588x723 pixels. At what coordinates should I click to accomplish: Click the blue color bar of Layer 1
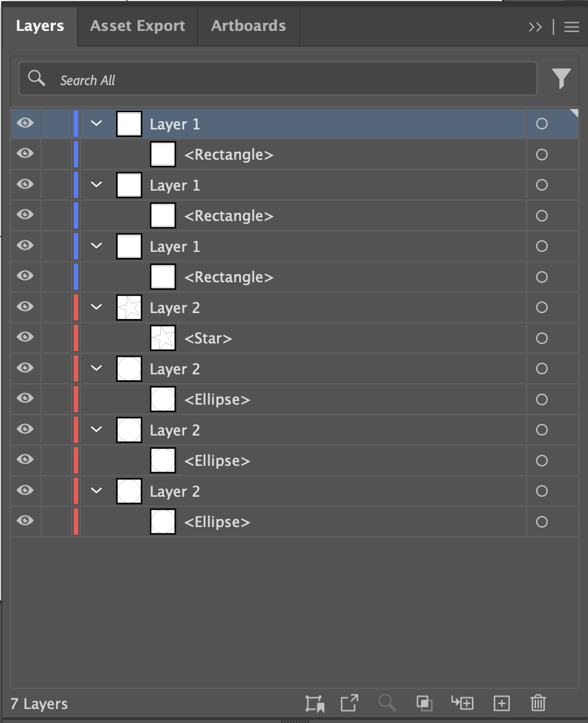point(75,123)
